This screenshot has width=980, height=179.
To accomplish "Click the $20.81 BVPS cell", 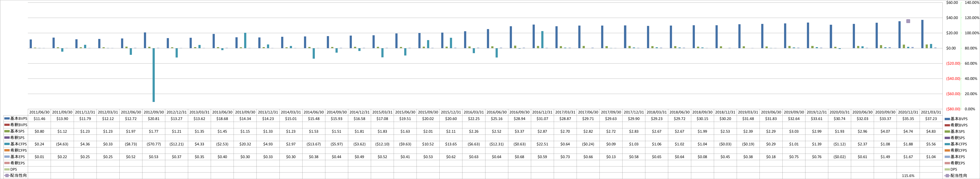I will click(154, 119).
